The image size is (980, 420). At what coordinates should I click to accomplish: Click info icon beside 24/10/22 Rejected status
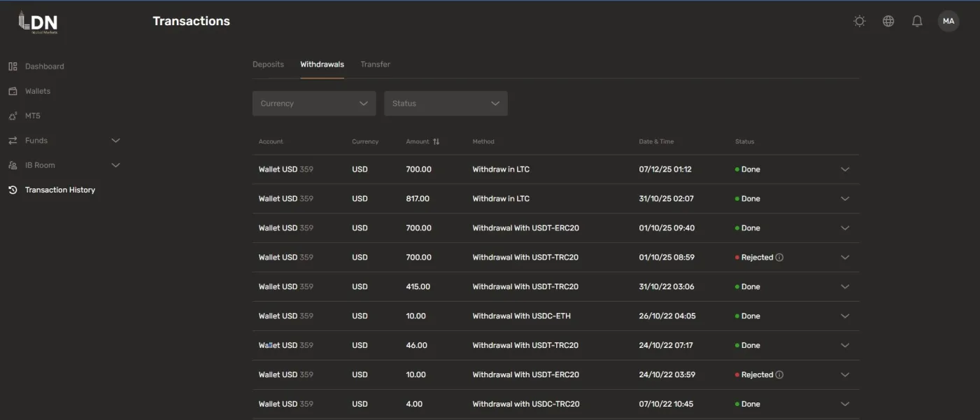point(779,375)
